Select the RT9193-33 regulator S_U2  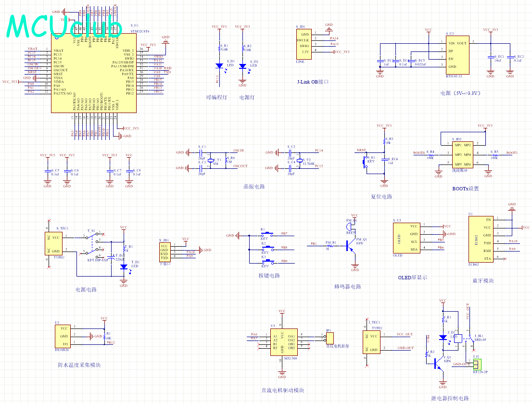coord(458,55)
